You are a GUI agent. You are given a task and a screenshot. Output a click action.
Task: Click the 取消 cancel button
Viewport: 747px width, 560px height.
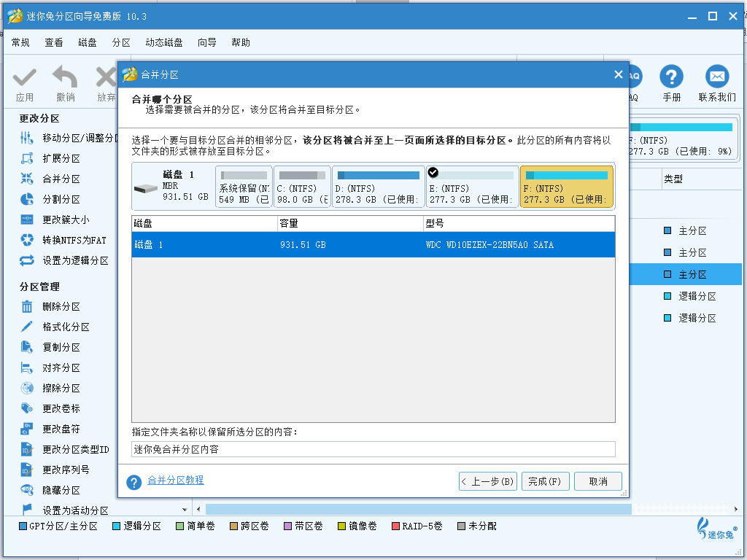[598, 481]
